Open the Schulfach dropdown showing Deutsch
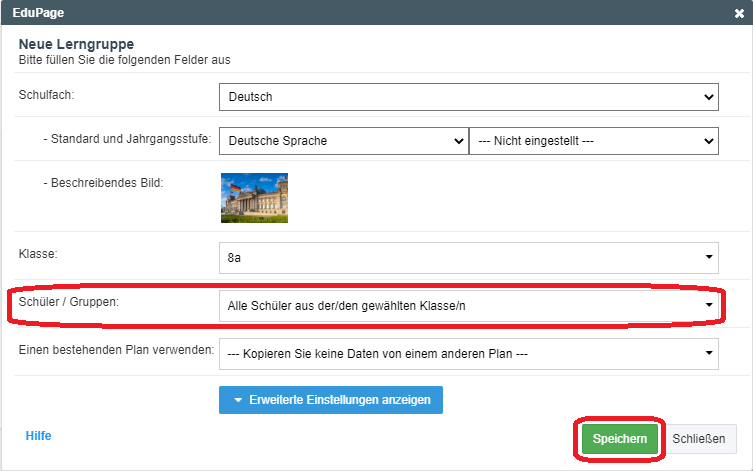Screen dimensions: 753x471 coord(469,97)
